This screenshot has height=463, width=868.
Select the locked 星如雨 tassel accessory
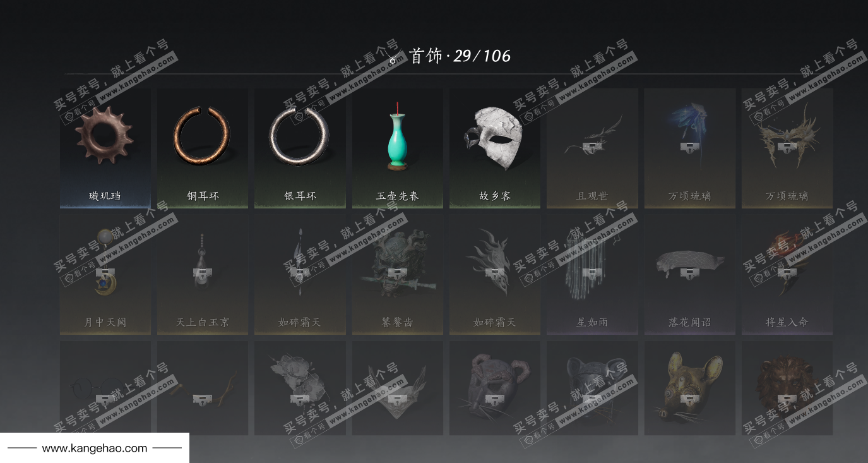(x=592, y=274)
